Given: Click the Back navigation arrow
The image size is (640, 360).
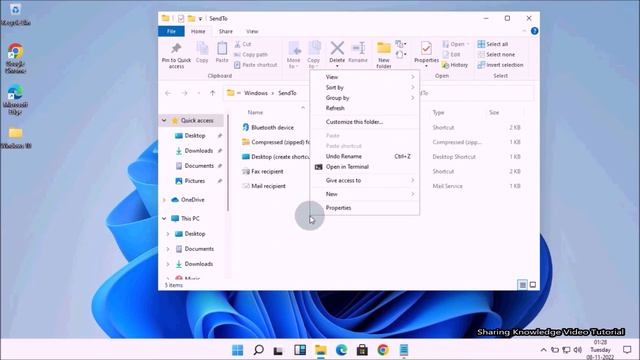Looking at the screenshot, I should tap(168, 93).
